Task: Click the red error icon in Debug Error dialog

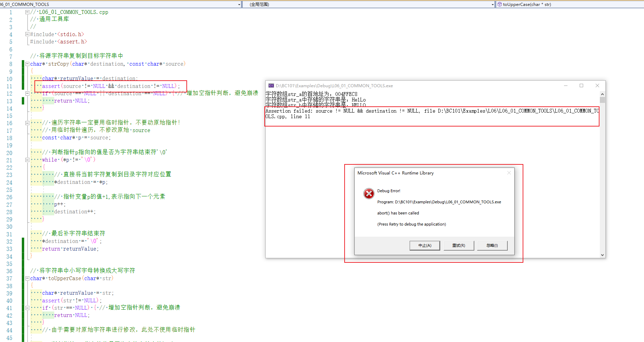Action: click(x=369, y=194)
